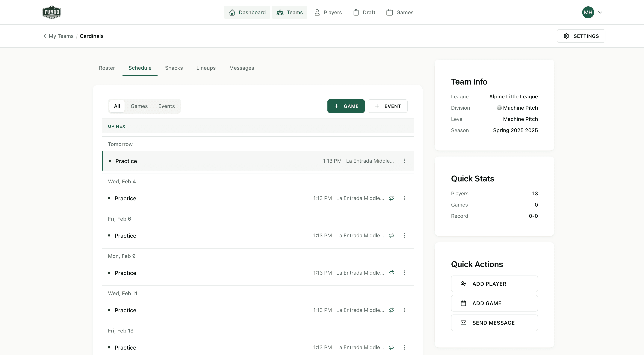The width and height of the screenshot is (644, 355).
Task: Open the Dashboard via home icon
Action: coord(232,12)
